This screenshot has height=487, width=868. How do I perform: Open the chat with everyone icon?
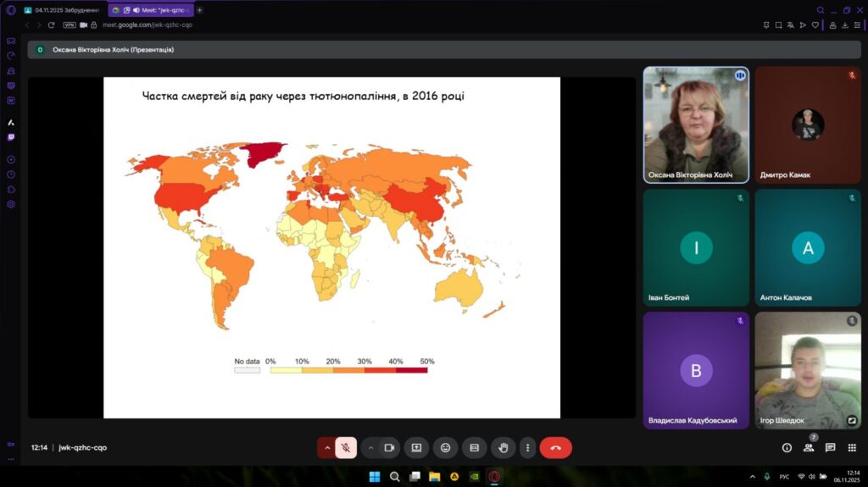click(x=830, y=447)
